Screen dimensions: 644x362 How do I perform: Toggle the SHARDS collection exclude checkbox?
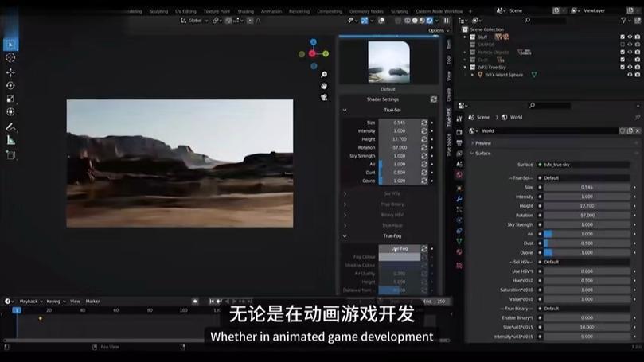point(623,45)
